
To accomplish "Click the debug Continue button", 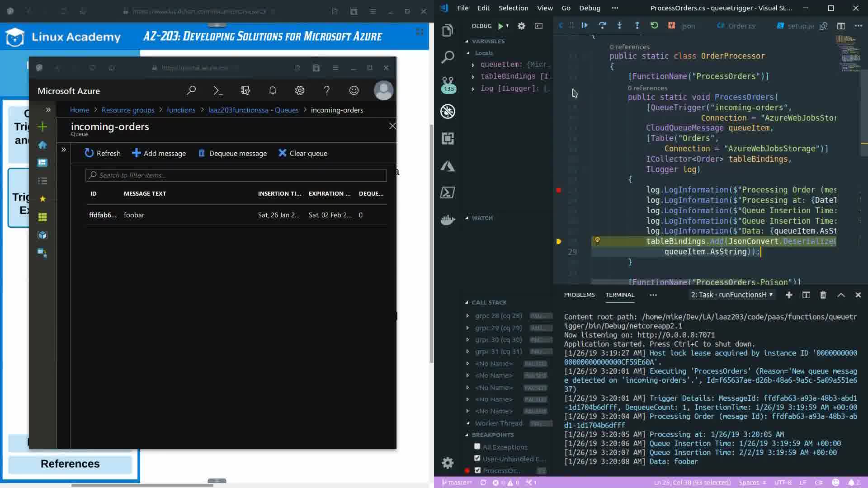I will (585, 26).
